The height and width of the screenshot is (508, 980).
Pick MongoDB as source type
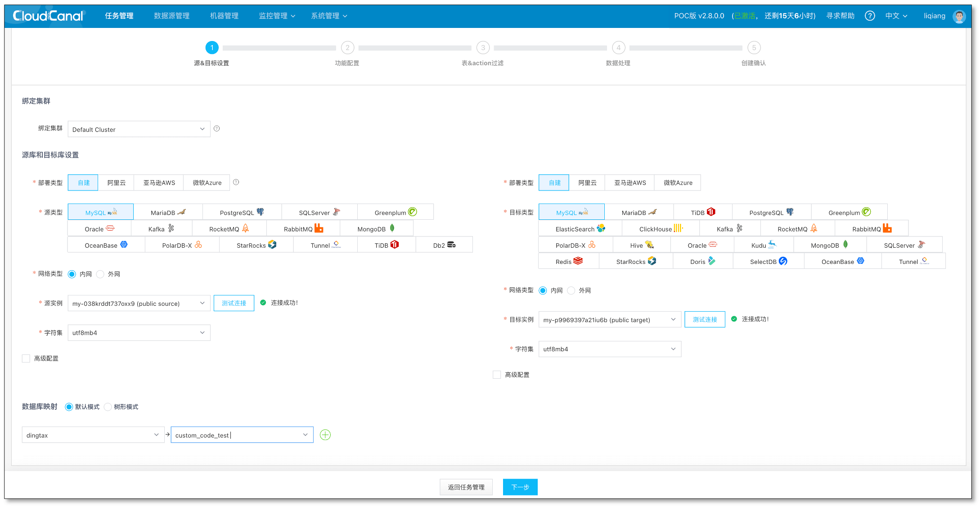point(376,229)
